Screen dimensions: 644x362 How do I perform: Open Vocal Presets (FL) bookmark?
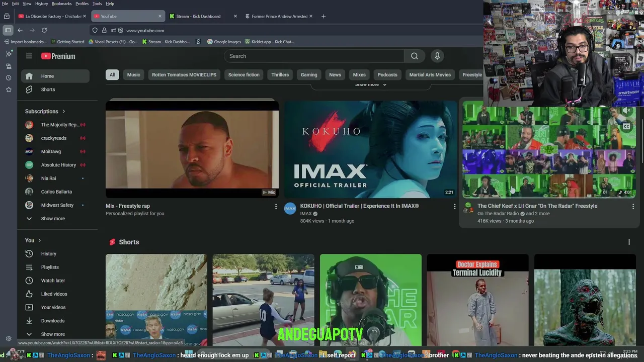click(x=113, y=42)
